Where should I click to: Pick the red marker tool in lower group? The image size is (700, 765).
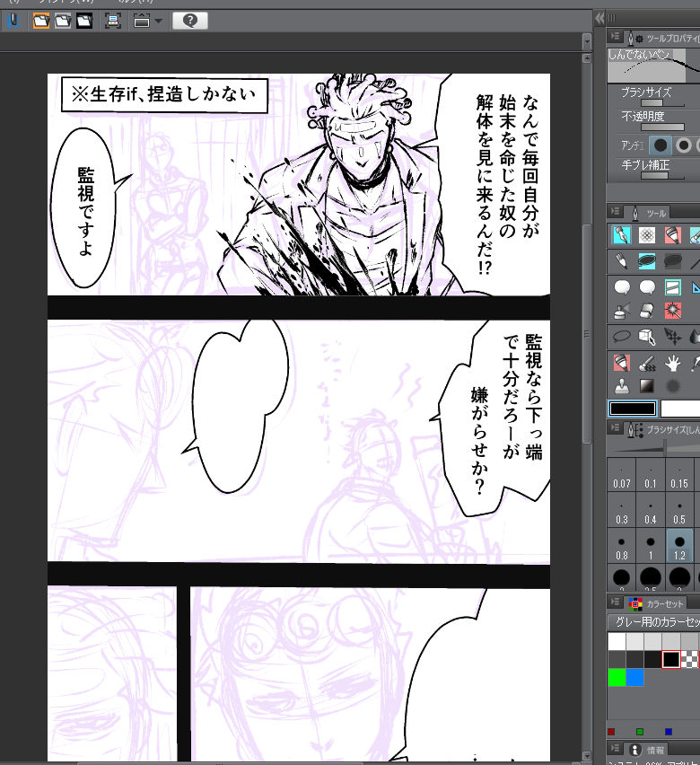tap(621, 363)
